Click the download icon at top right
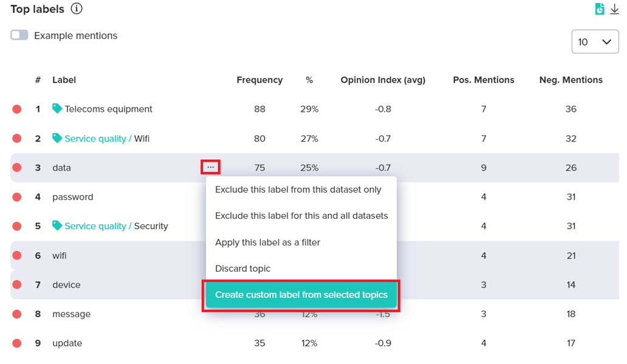The width and height of the screenshot is (627, 364). tap(614, 9)
